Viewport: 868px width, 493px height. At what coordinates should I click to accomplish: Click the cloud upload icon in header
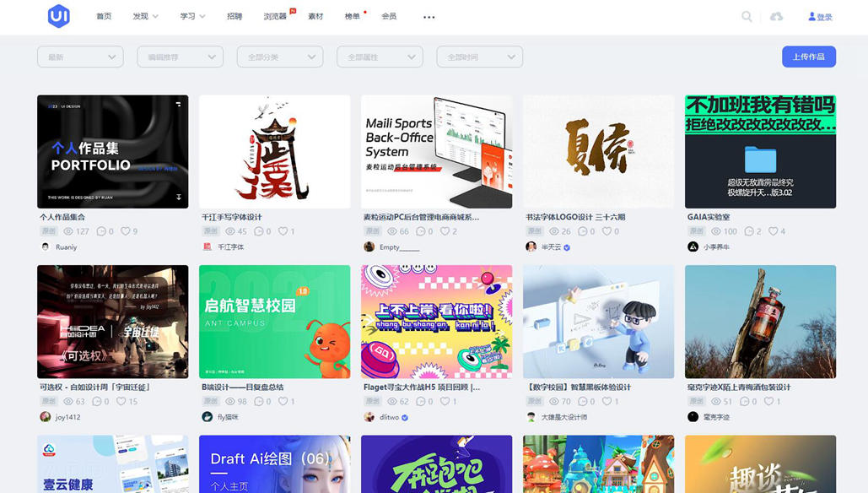[777, 17]
